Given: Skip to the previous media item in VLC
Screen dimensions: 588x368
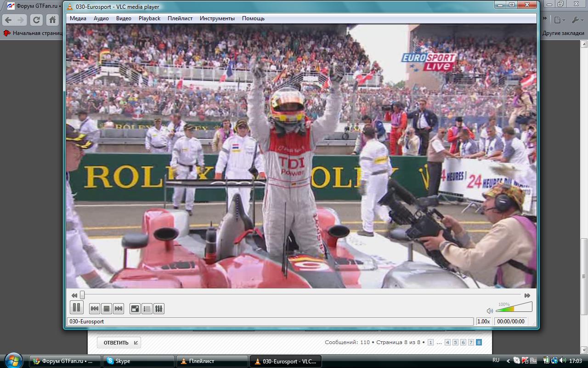Looking at the screenshot, I should [x=95, y=309].
